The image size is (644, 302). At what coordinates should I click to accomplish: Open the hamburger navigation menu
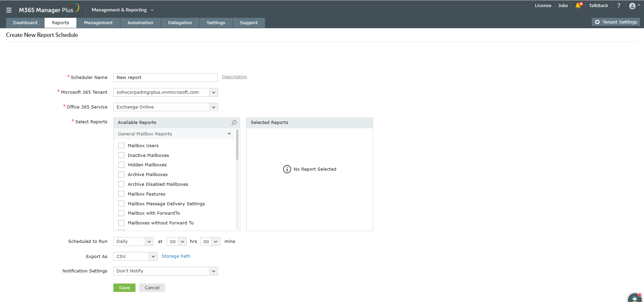pyautogui.click(x=9, y=10)
